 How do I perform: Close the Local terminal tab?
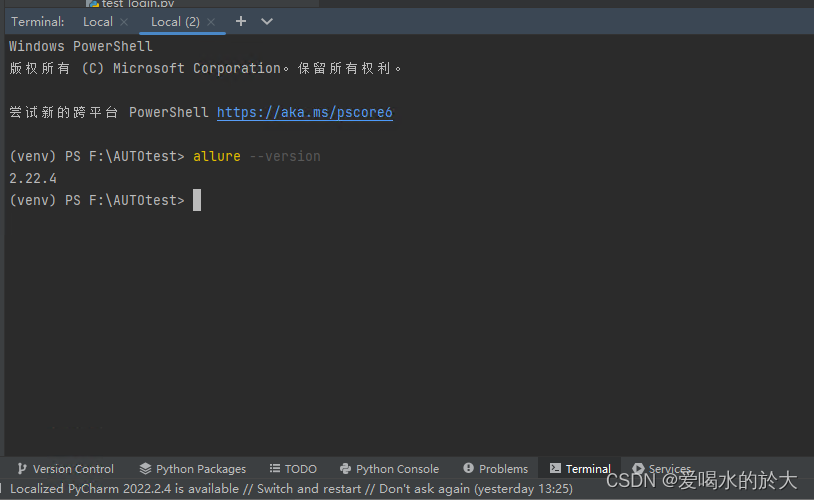pyautogui.click(x=124, y=22)
